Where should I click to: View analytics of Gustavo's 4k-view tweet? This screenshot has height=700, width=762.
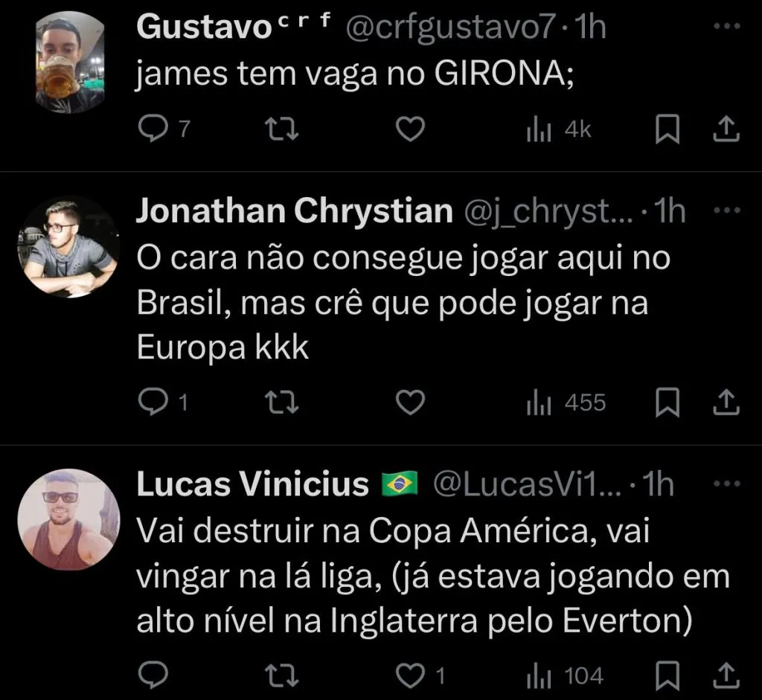[537, 130]
